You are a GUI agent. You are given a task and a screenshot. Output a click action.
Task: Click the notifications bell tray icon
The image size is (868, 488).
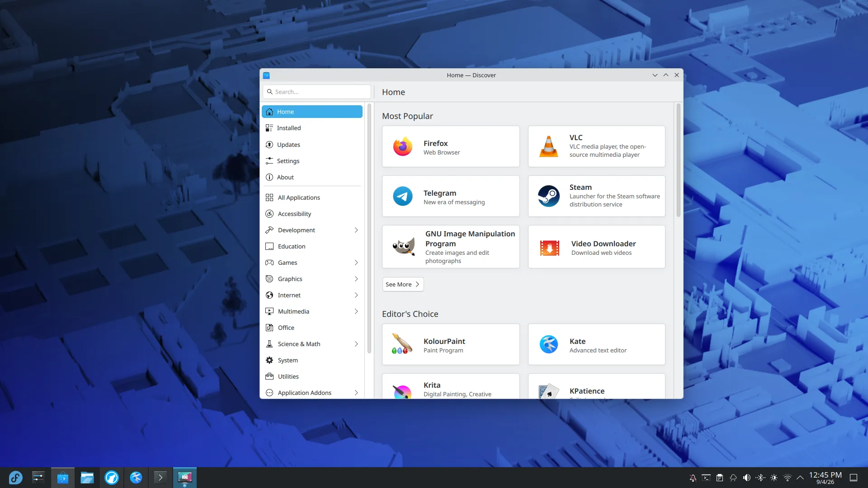click(693, 478)
